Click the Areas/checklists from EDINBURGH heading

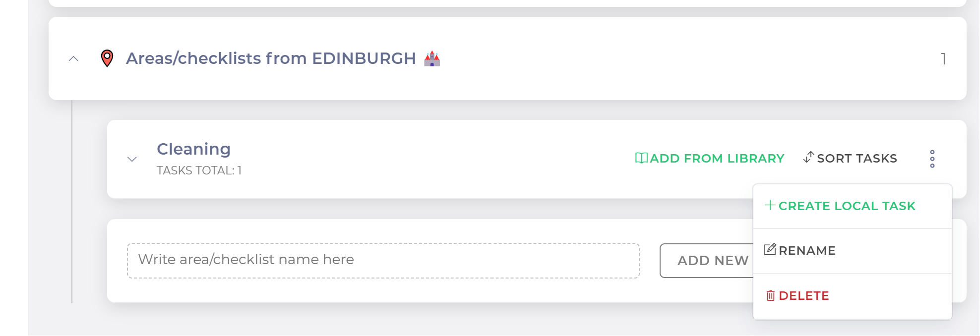(x=271, y=58)
